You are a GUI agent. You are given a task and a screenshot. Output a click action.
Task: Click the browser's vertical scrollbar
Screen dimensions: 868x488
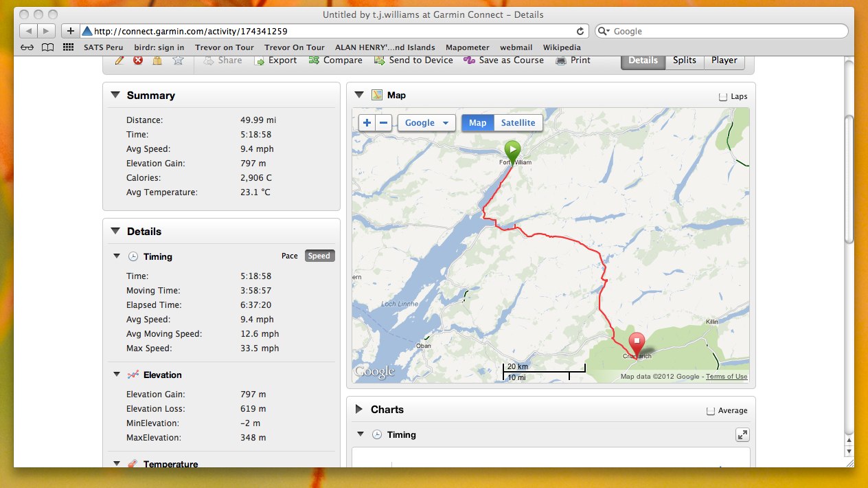coord(849,179)
